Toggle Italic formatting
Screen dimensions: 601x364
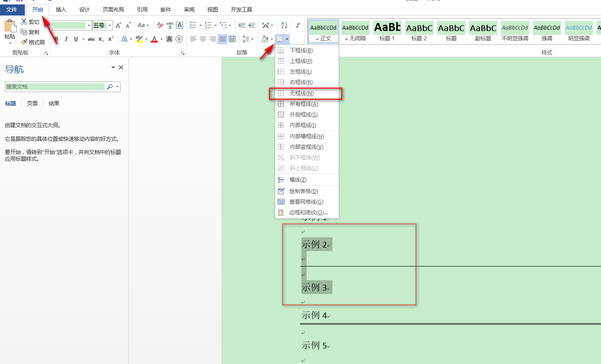[66, 39]
